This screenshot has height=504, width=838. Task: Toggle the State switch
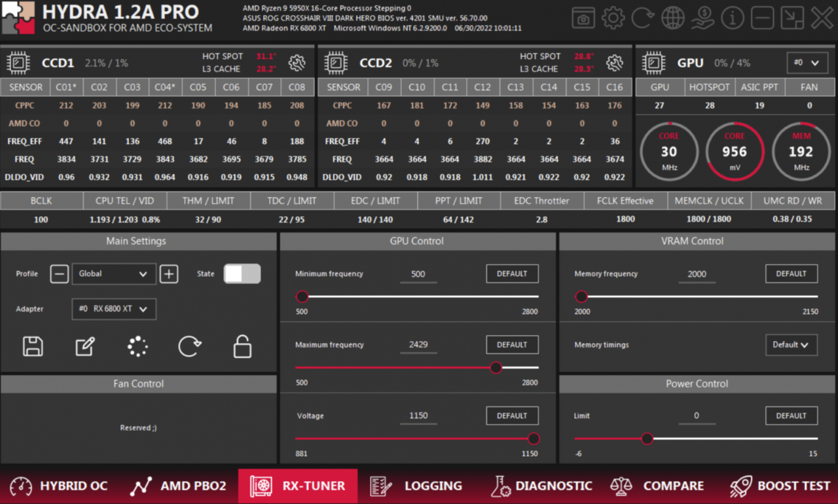point(242,274)
